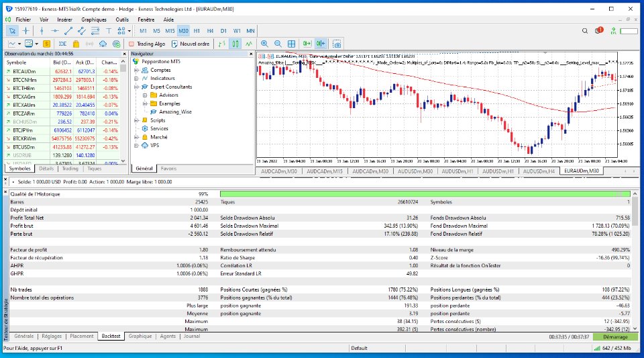This screenshot has height=358, width=644.
Task: Open the MQL5 IDE editor
Action: pos(62,44)
